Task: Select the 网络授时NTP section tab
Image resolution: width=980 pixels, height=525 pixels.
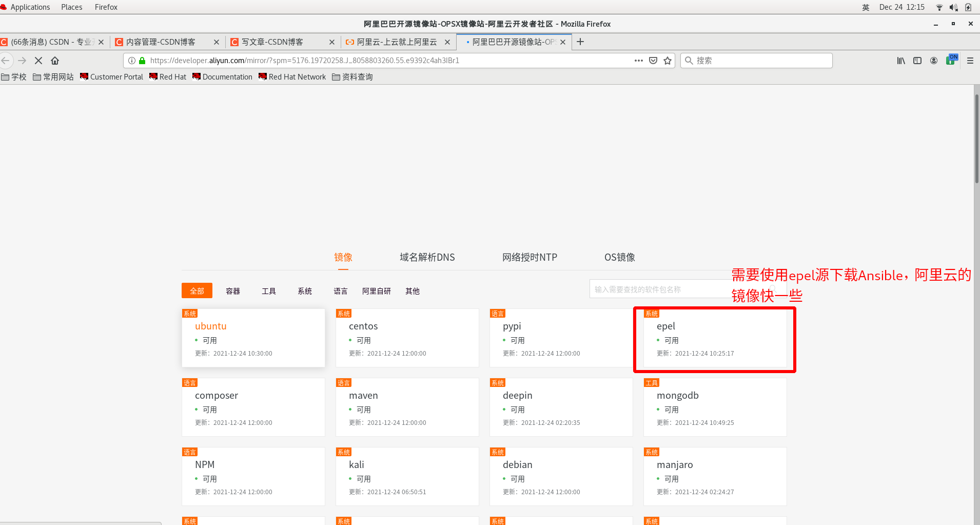Action: point(530,257)
